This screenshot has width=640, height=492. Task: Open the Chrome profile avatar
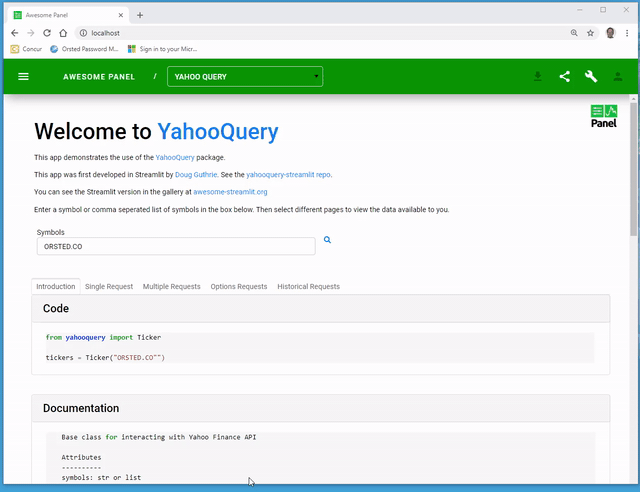(x=610, y=33)
